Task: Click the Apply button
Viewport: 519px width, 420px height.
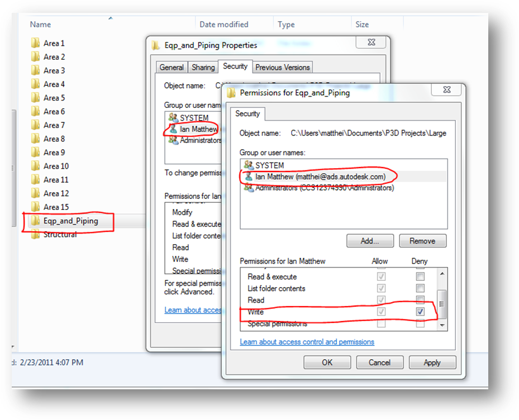Action: pyautogui.click(x=432, y=362)
